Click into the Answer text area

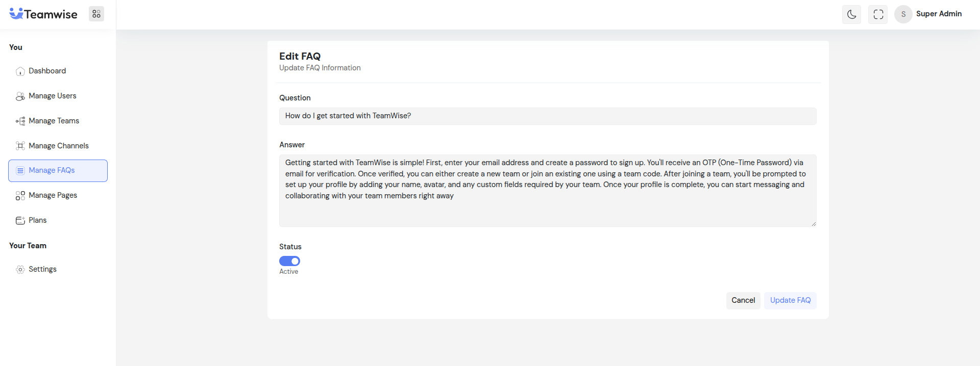coord(547,190)
